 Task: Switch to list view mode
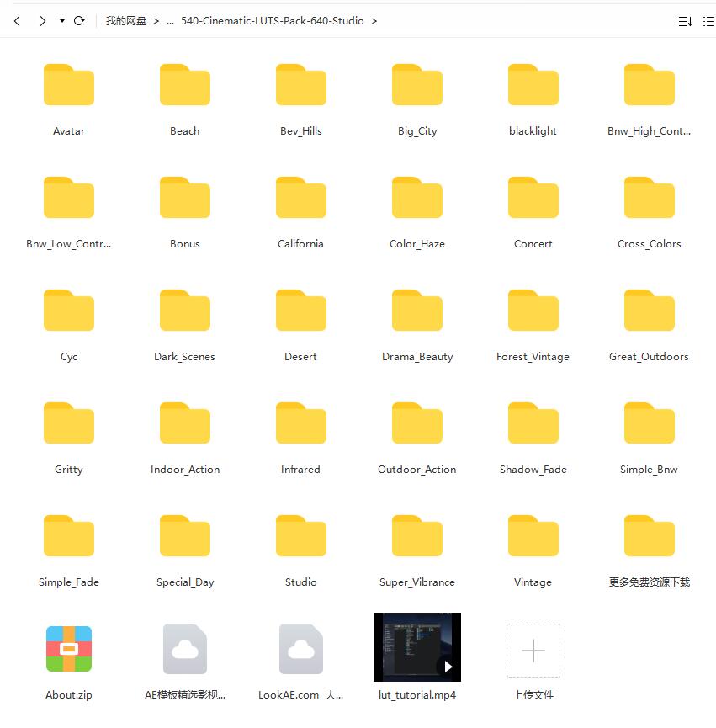pyautogui.click(x=708, y=21)
